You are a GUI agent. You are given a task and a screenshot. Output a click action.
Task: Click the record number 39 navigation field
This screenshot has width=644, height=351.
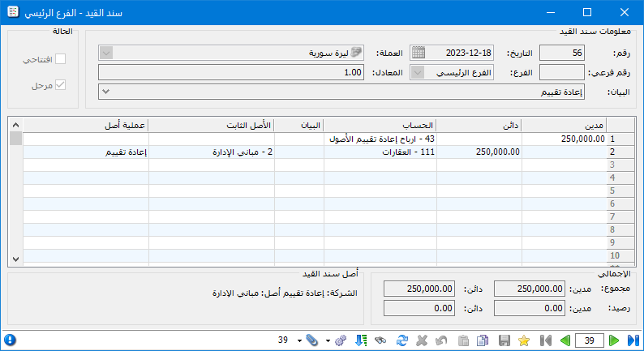tap(590, 340)
